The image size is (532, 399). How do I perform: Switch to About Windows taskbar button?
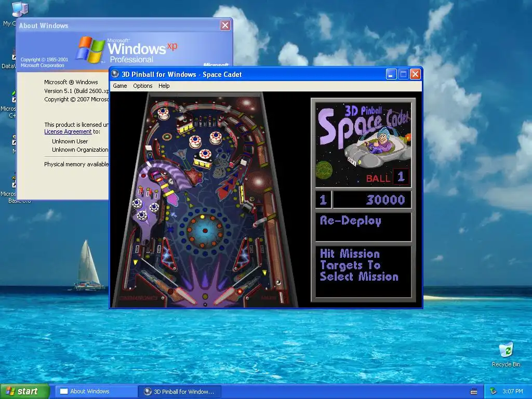(96, 391)
